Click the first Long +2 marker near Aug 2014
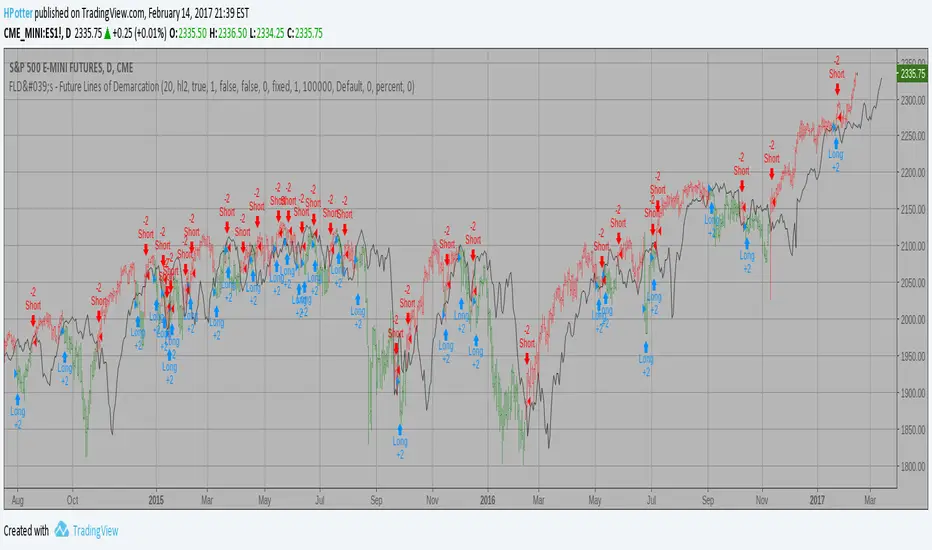The height and width of the screenshot is (550, 932). (x=17, y=412)
